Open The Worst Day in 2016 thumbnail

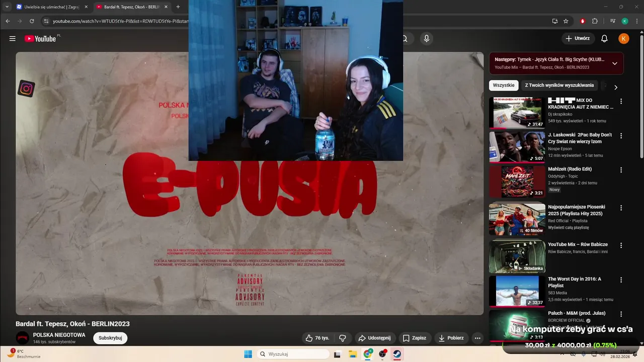tap(517, 291)
